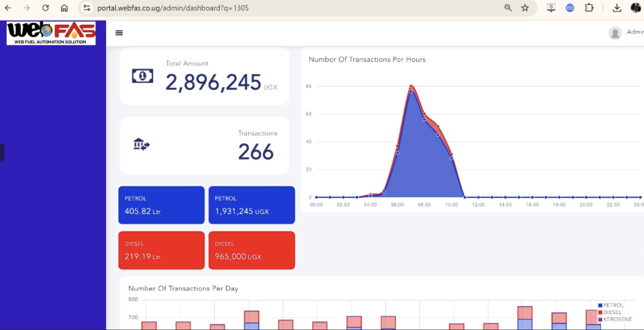This screenshot has height=330, width=644.
Task: Click the DIESEL 965,000 UGX card
Action: tap(252, 250)
